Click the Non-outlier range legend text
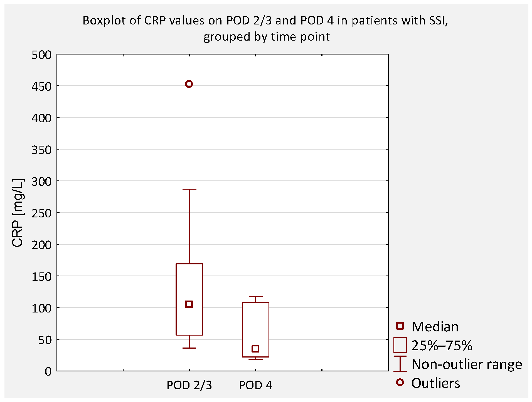This screenshot has height=402, width=532. pos(467,364)
